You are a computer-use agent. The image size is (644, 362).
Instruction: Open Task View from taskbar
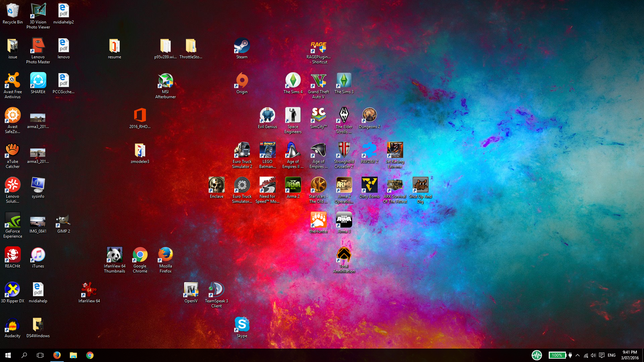(40, 355)
